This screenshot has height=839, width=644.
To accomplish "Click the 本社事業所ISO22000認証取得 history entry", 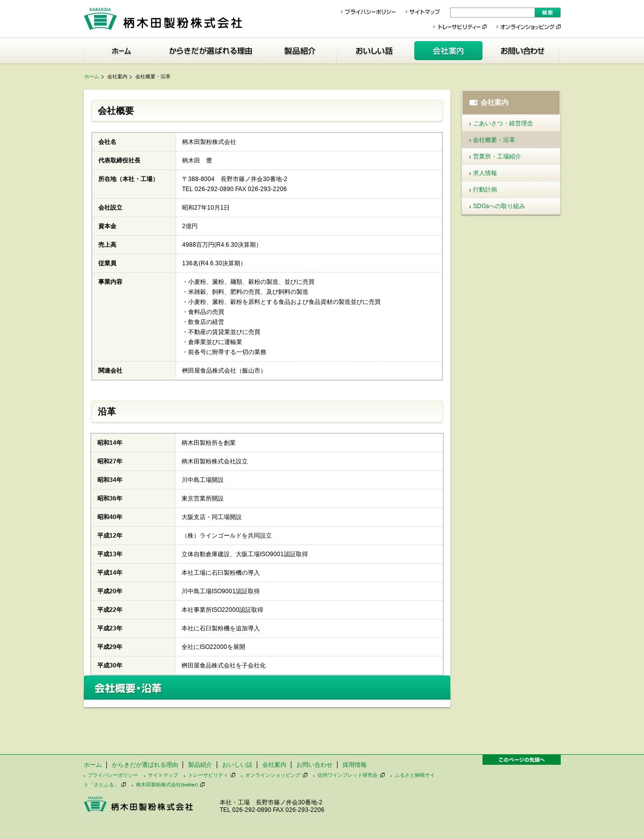I will click(x=222, y=610).
